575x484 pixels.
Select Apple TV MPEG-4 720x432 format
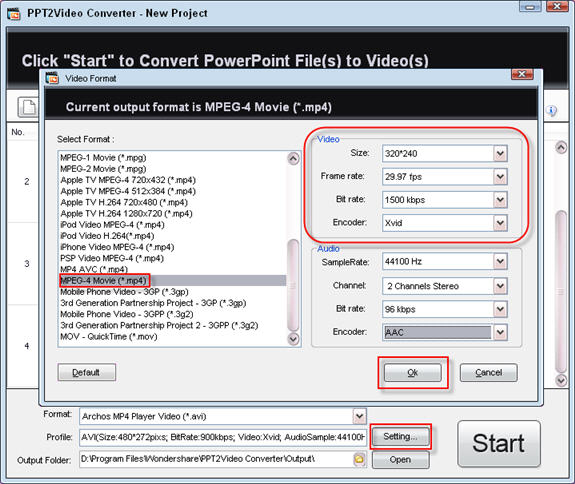(128, 180)
